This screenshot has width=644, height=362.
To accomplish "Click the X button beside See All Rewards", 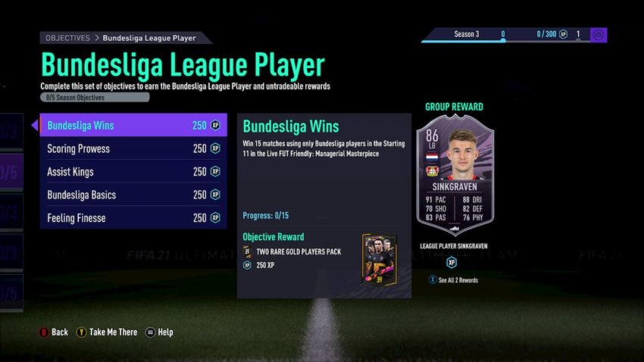I will 433,280.
